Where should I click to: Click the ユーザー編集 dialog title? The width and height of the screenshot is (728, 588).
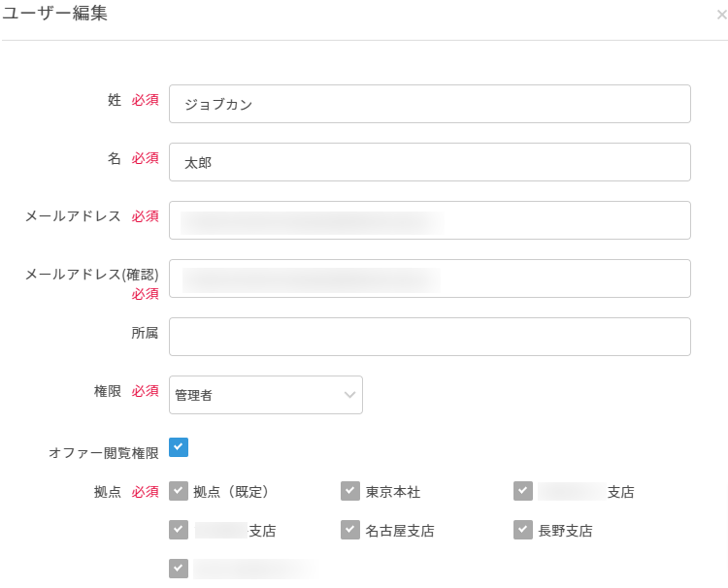coord(54,15)
